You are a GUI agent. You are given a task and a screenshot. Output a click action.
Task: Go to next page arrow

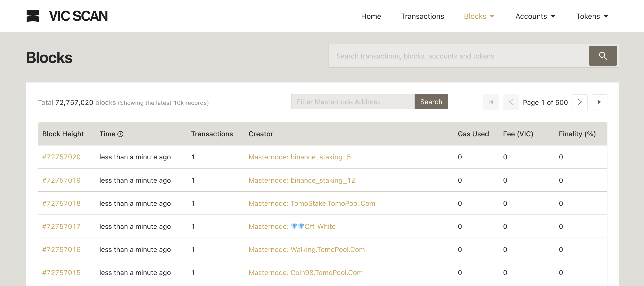click(x=580, y=102)
